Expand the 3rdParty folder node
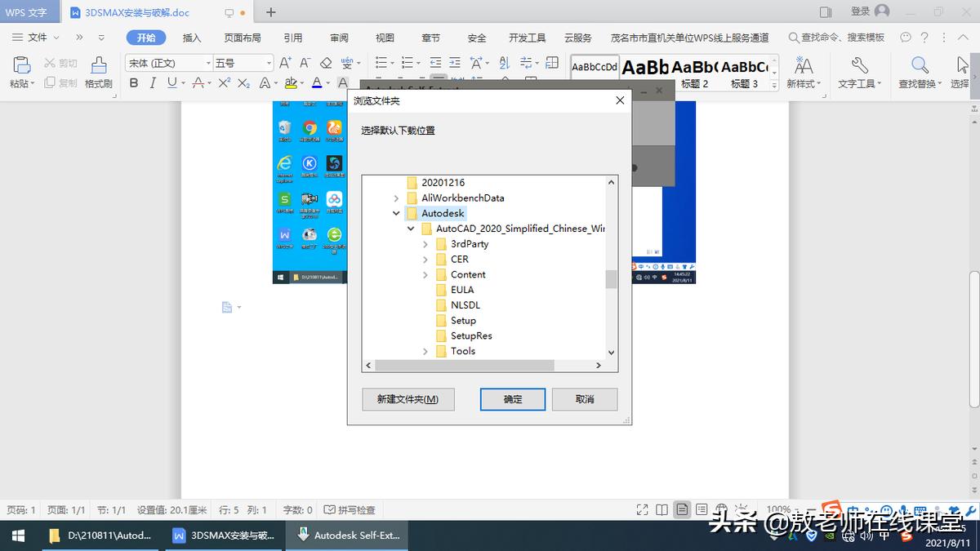 click(424, 243)
